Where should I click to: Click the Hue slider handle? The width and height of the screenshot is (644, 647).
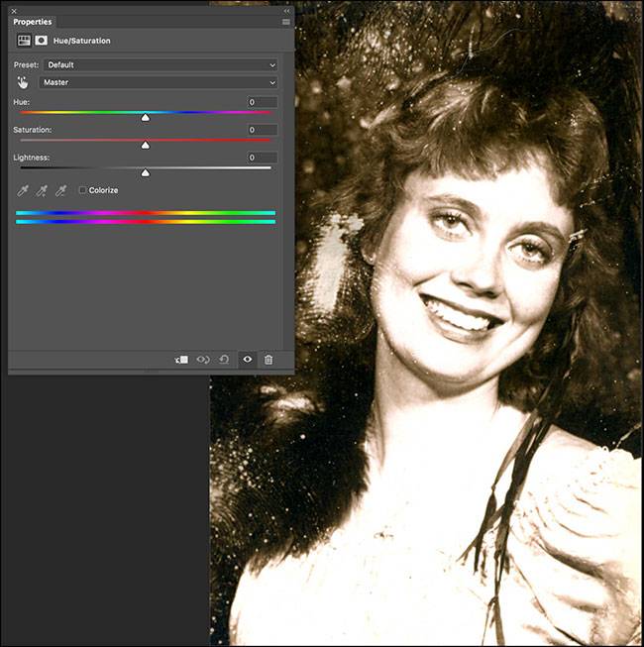(146, 118)
